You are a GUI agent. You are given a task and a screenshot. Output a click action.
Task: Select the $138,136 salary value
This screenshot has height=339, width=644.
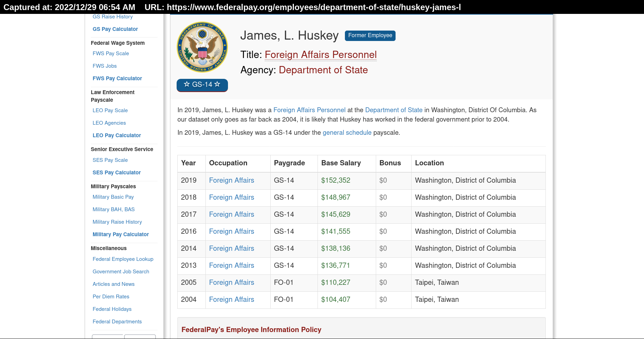(336, 249)
